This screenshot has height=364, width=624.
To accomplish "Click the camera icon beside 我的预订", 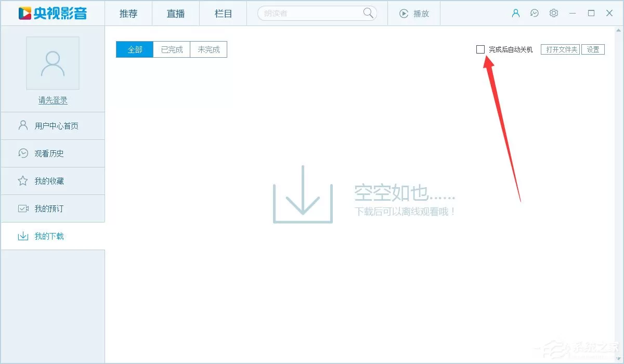I will [x=23, y=209].
